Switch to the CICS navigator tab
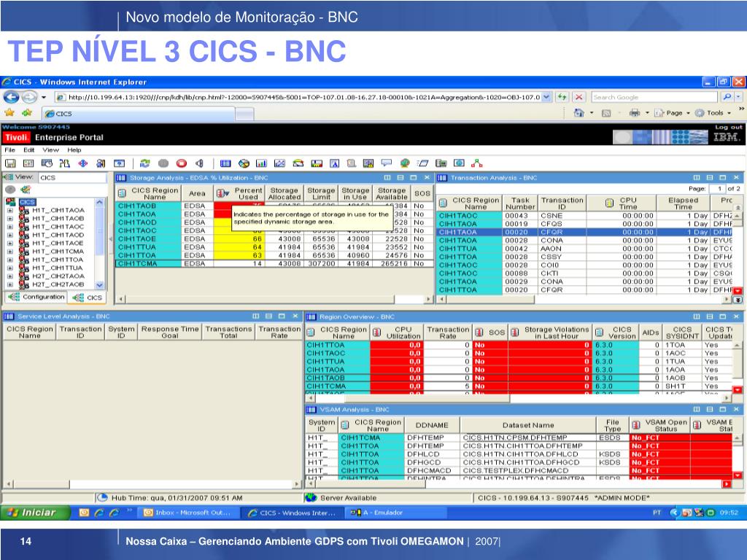The image size is (747, 560). [x=88, y=297]
